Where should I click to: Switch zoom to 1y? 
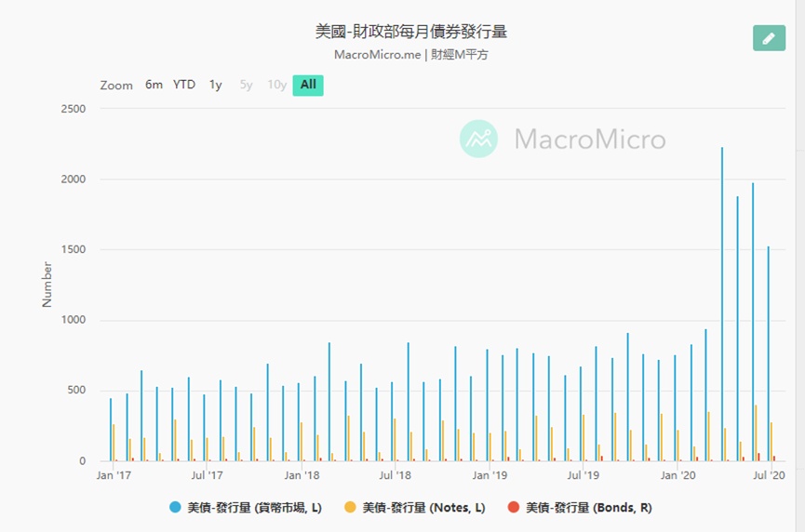pos(215,85)
